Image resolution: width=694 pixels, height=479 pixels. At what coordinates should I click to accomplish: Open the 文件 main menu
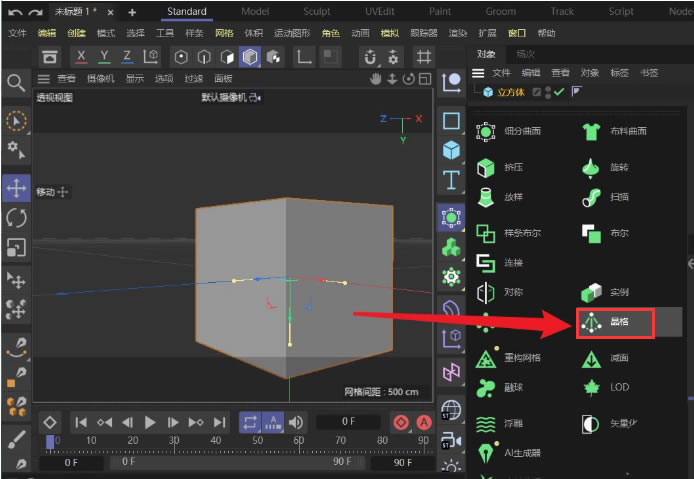17,33
